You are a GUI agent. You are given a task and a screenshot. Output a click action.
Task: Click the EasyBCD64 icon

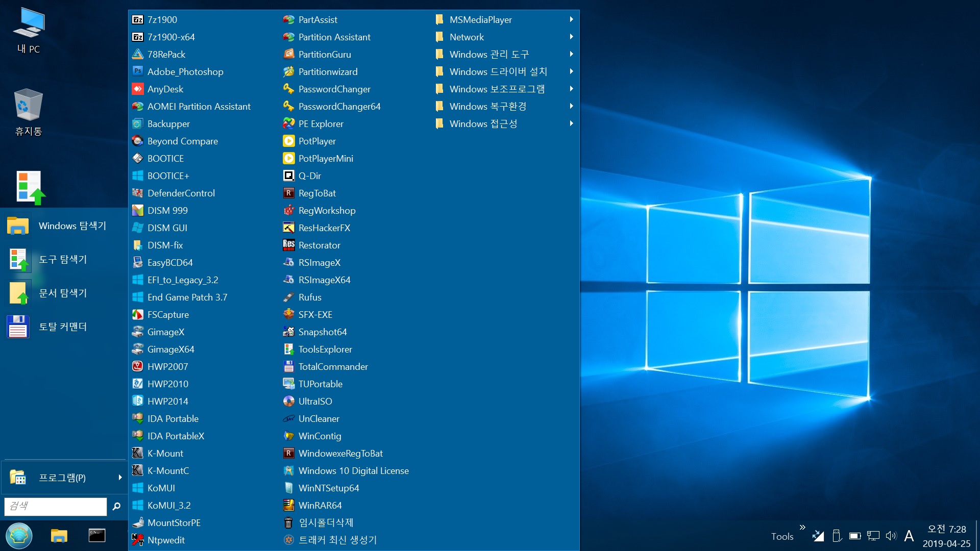tap(137, 263)
